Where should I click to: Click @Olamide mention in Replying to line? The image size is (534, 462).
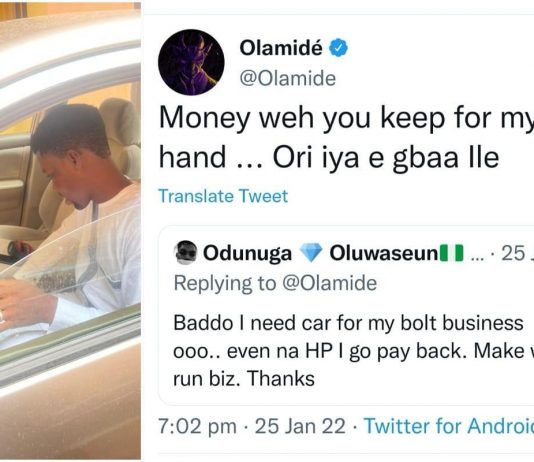[x=330, y=283]
